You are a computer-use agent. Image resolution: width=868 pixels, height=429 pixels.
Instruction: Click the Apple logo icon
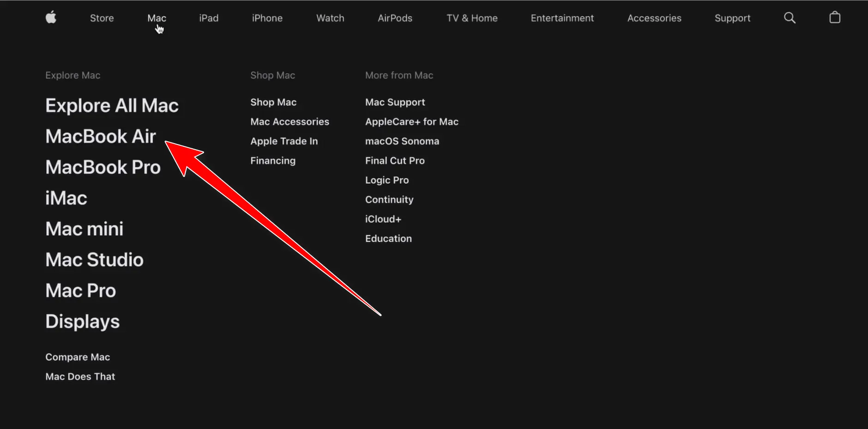point(51,18)
